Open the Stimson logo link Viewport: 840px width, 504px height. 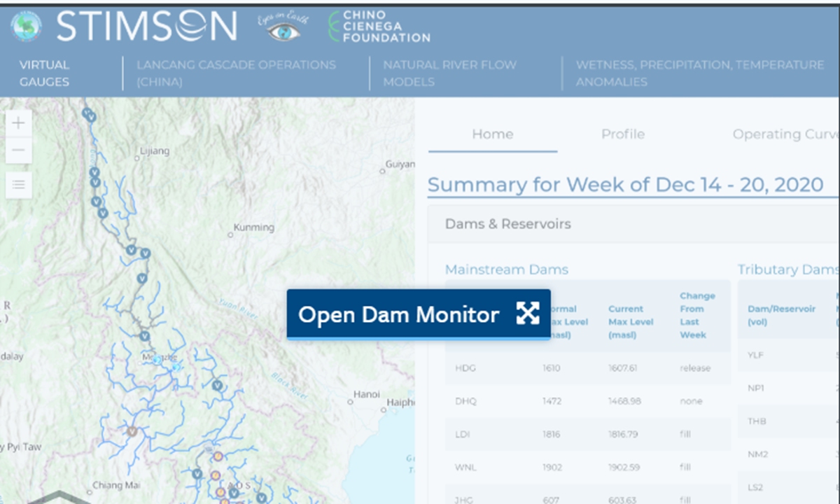pos(146,27)
